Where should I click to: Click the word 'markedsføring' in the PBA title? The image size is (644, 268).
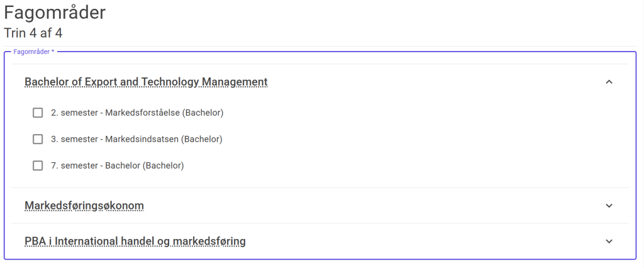[209, 241]
